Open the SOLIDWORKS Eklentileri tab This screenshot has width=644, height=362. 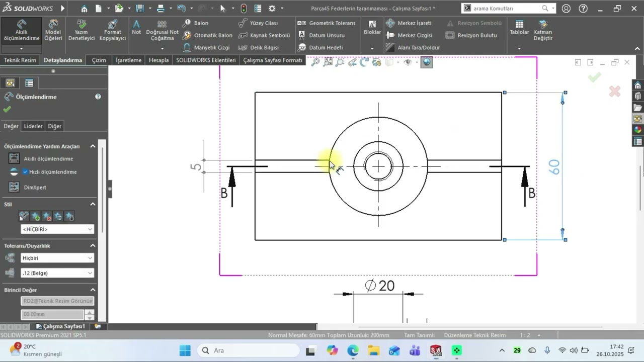coord(206,60)
